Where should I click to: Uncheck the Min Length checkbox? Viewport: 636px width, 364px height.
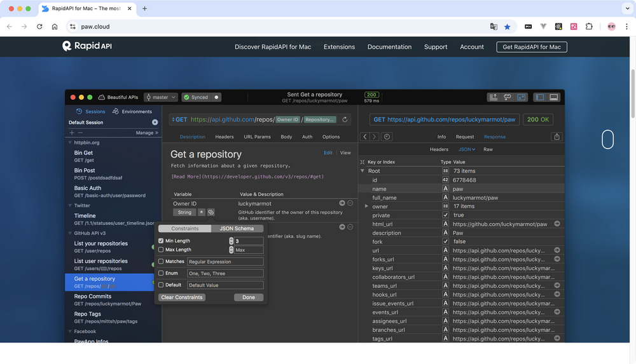pyautogui.click(x=161, y=241)
